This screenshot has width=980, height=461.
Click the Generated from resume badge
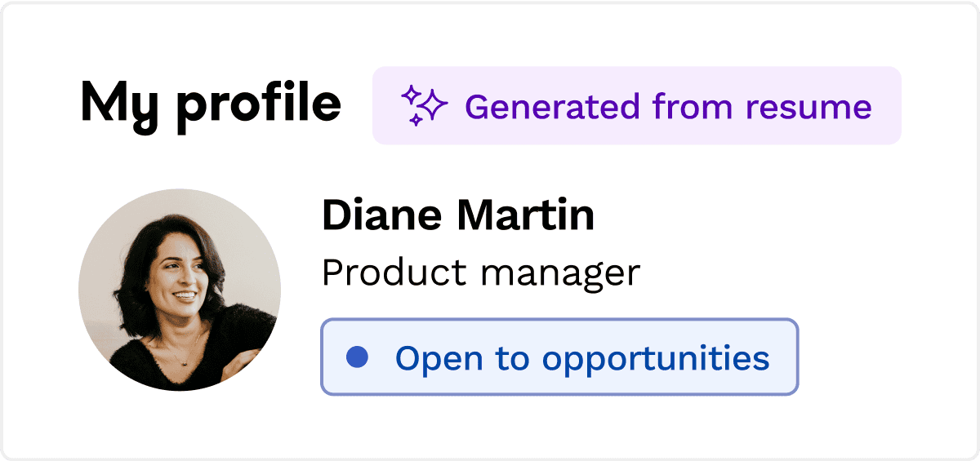pos(636,106)
